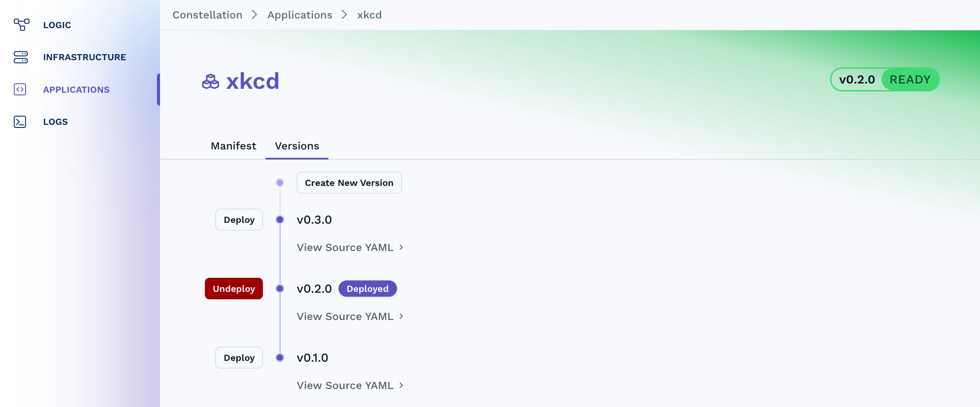
Task: Click the Logs terminal icon
Action: pos(20,122)
